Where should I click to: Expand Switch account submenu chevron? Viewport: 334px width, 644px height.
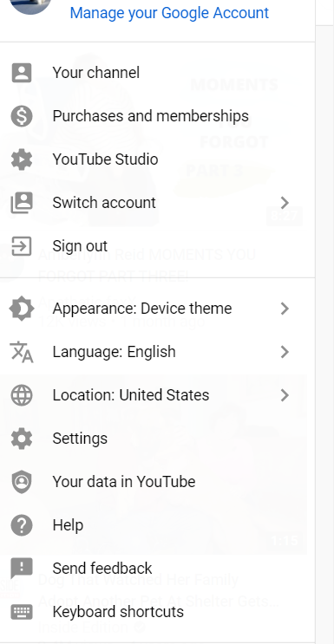[285, 203]
